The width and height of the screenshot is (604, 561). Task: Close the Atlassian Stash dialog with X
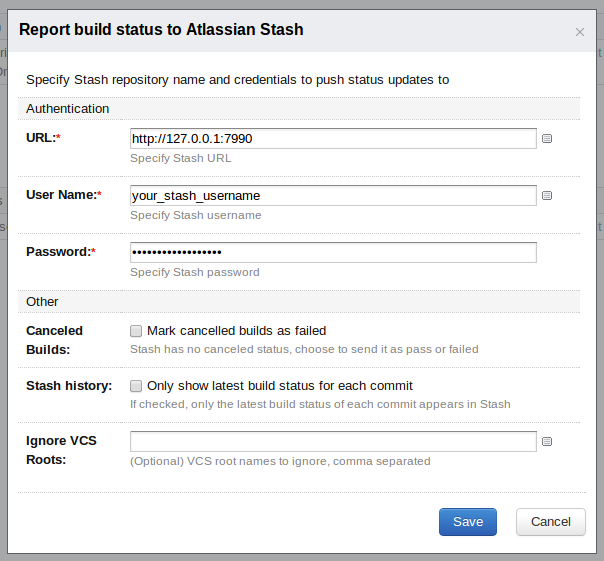(x=580, y=32)
